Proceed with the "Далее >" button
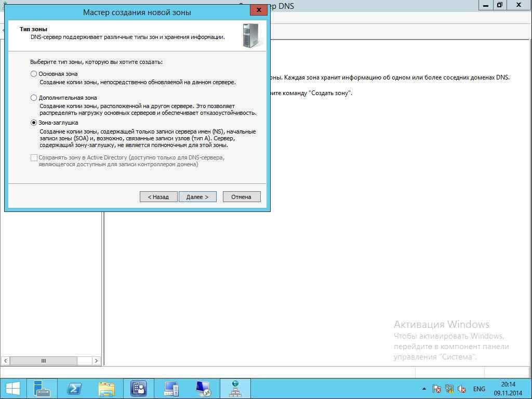532x399 pixels. pos(197,197)
